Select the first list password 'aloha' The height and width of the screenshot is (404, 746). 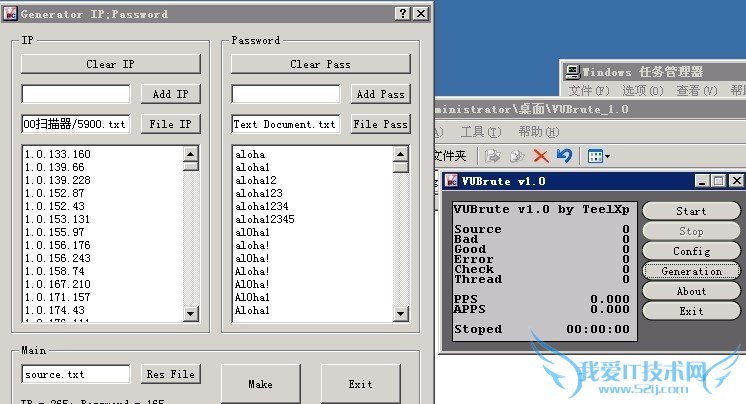click(x=250, y=154)
